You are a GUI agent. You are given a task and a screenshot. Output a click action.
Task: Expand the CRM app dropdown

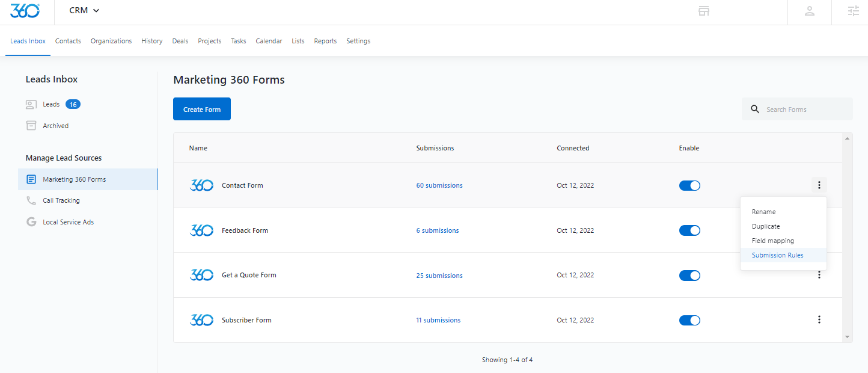(x=85, y=10)
